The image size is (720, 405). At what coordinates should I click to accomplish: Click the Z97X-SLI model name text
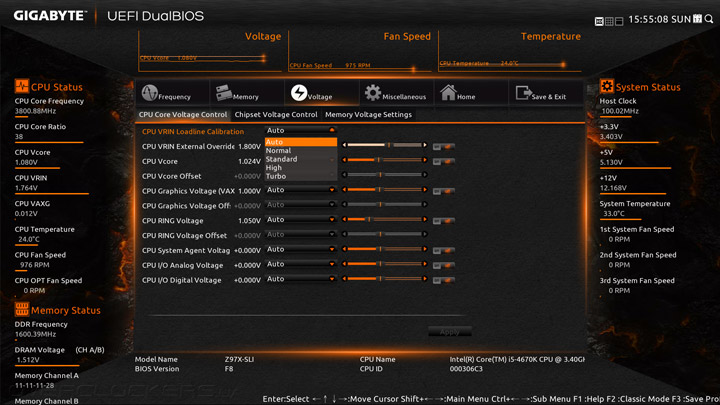coord(239,359)
